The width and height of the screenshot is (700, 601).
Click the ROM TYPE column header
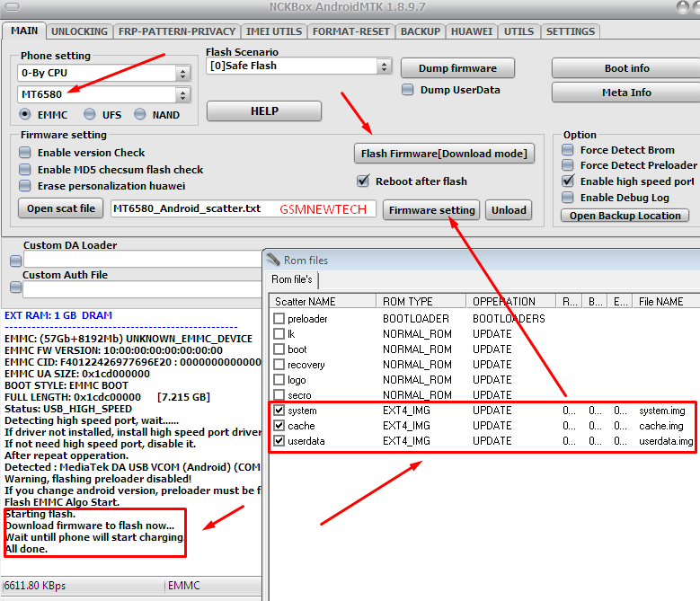[x=421, y=302]
